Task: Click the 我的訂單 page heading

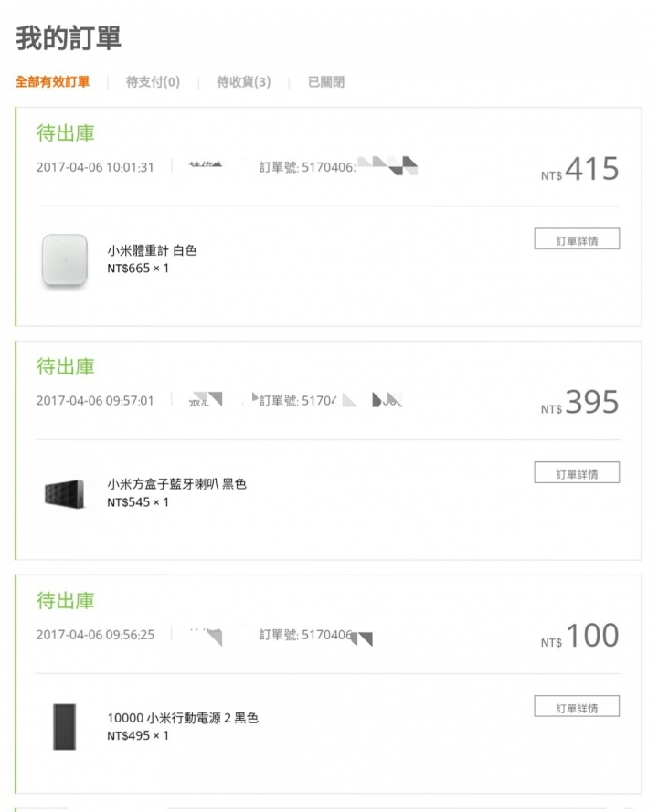Action: 69,38
